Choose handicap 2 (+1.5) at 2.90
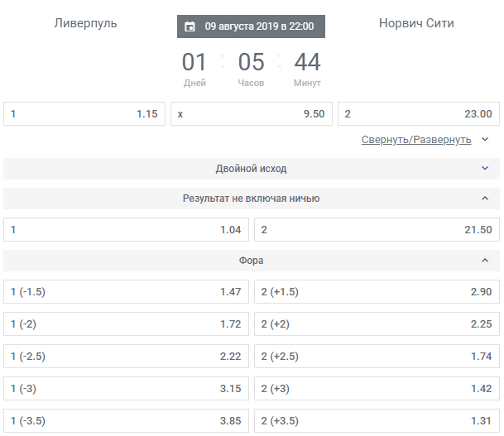 pos(377,292)
